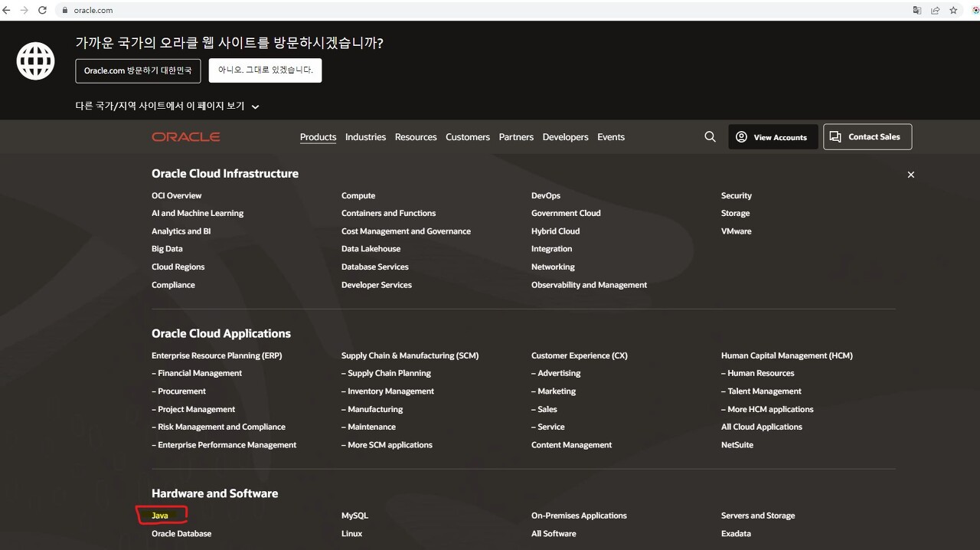Screen dimensions: 980x550
Task: Open the Resources menu
Action: 416,137
